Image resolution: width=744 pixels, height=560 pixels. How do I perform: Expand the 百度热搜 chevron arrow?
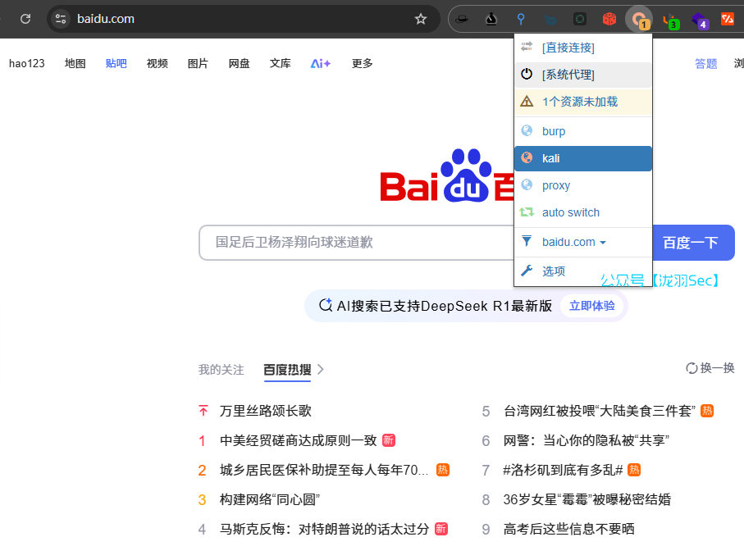tap(321, 370)
